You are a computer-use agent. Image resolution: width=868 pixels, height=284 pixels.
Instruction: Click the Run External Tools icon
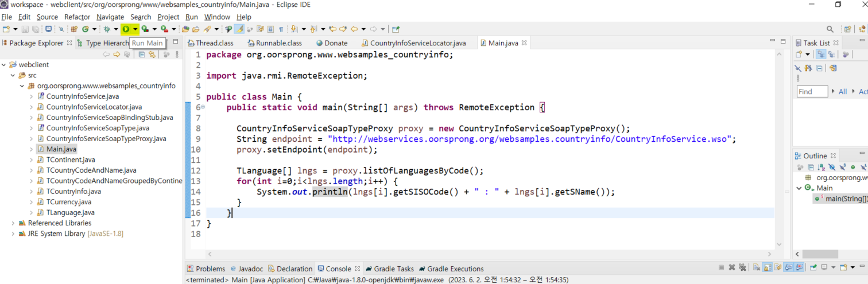(164, 29)
